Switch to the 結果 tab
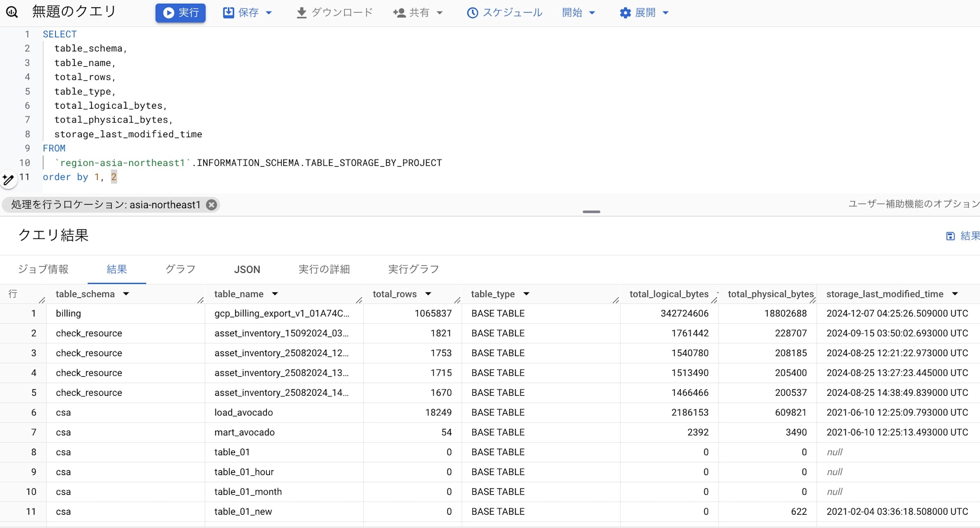The width and height of the screenshot is (980, 528). pos(117,269)
